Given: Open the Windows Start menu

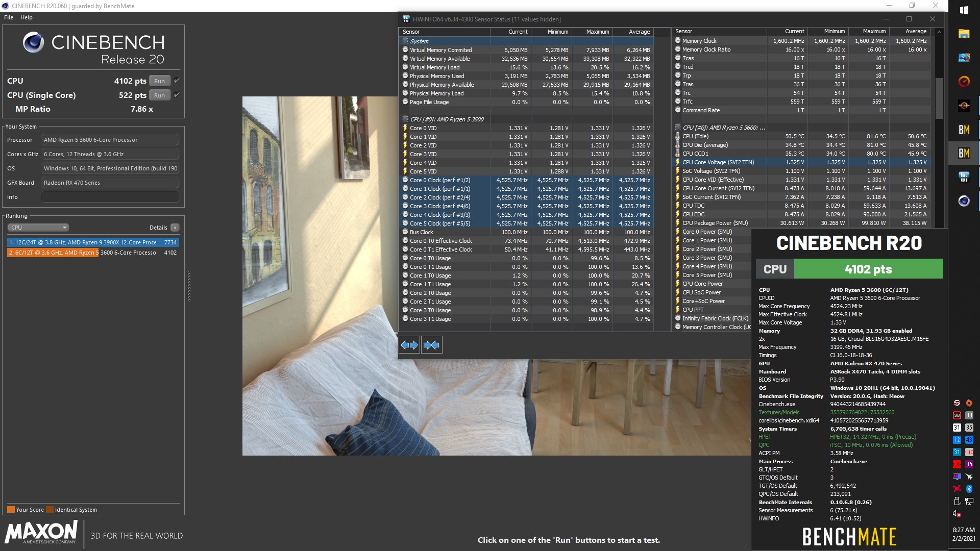Looking at the screenshot, I should pos(964,10).
